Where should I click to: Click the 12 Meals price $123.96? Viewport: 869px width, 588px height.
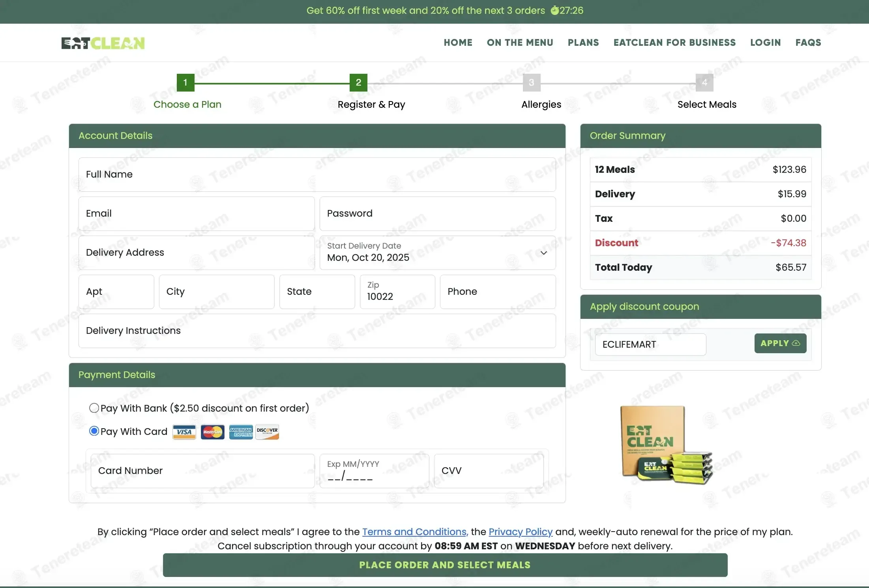789,170
